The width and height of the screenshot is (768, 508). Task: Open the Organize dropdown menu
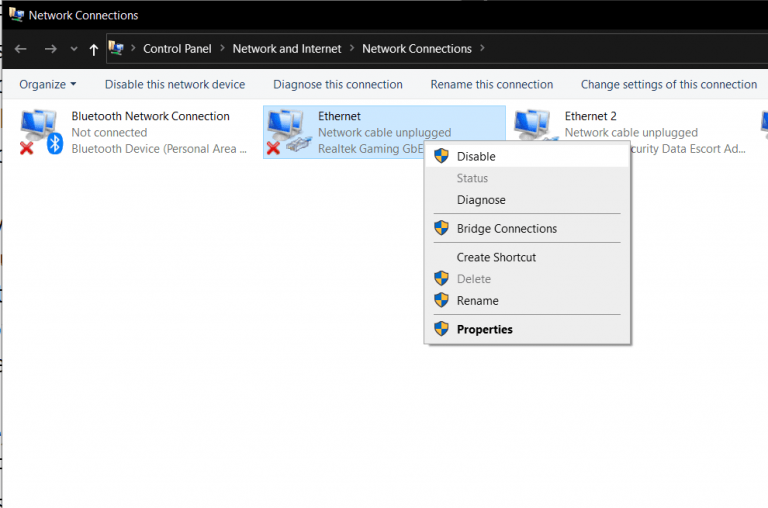pyautogui.click(x=47, y=85)
